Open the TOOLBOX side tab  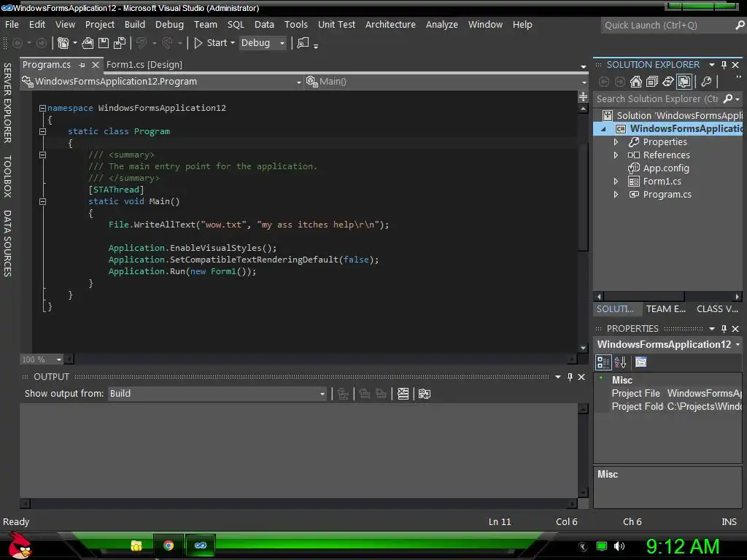pos(7,176)
